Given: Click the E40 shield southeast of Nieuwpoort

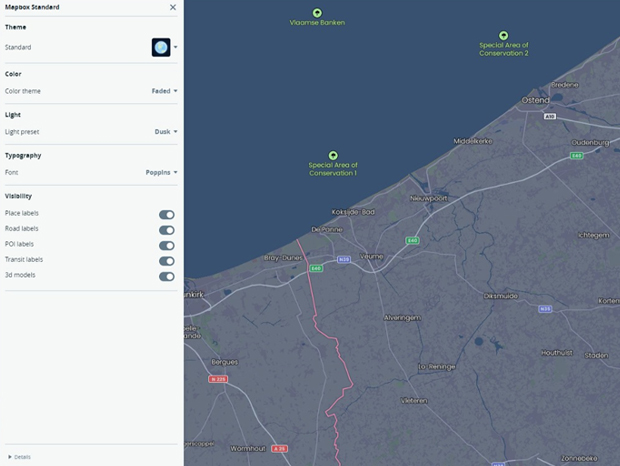Looking at the screenshot, I should pos(412,240).
